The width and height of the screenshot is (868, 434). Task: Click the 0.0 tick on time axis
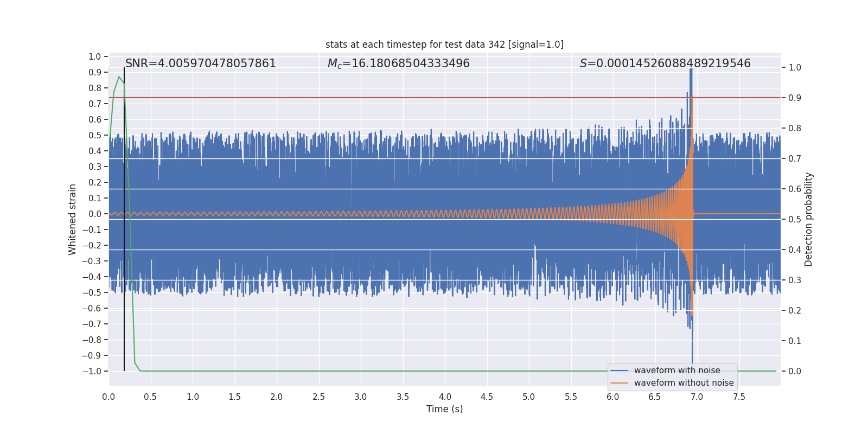[x=108, y=397]
